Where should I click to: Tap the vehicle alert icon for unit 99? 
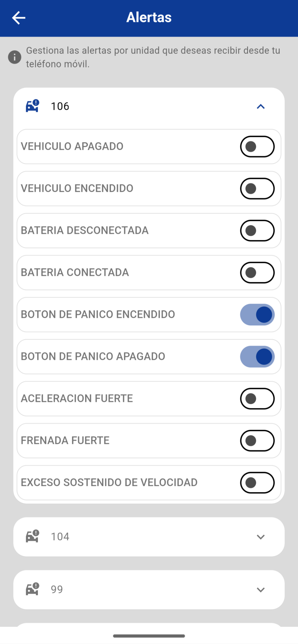coord(33,589)
